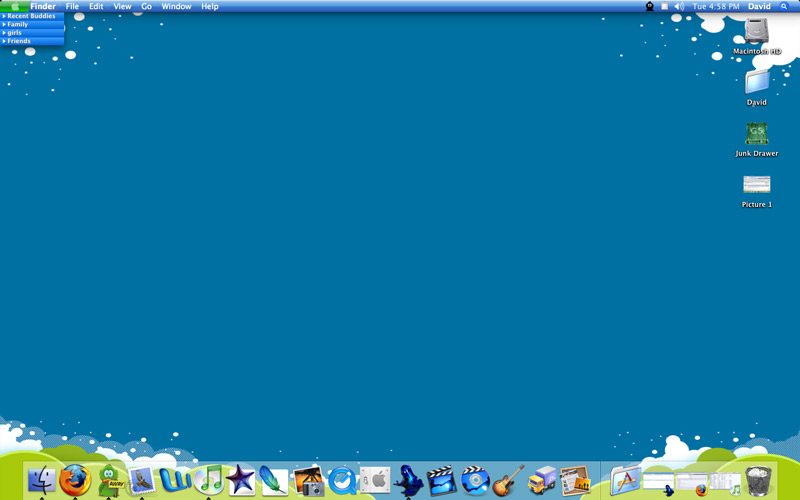Click the Tue 4:58 PM clock
The height and width of the screenshot is (500, 800).
pyautogui.click(x=715, y=6)
